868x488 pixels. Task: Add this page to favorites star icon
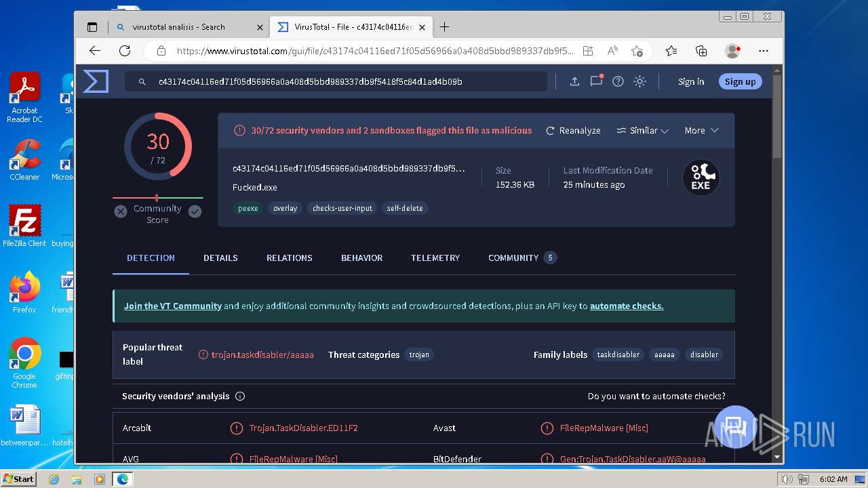637,51
